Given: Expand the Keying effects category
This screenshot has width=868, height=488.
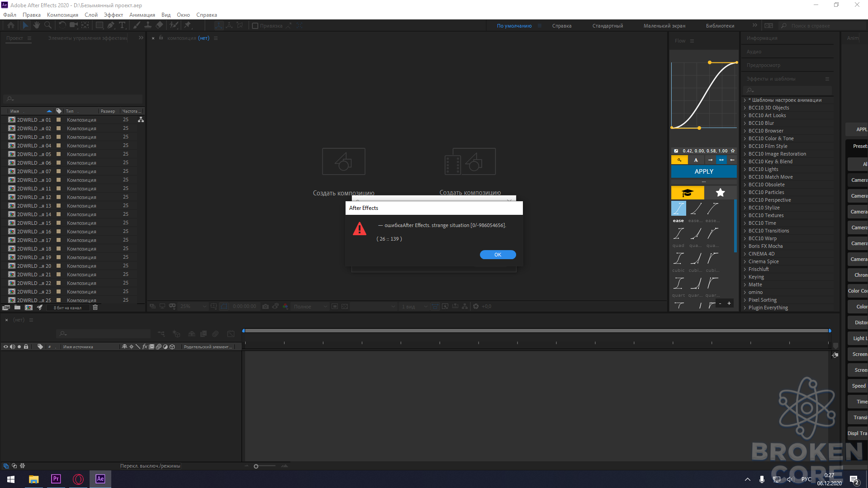Looking at the screenshot, I should tap(745, 277).
